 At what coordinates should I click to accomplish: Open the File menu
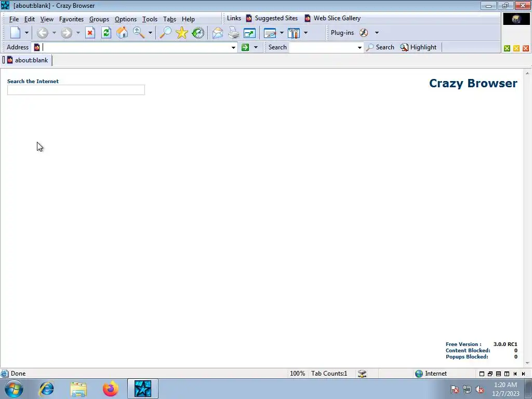pyautogui.click(x=14, y=19)
